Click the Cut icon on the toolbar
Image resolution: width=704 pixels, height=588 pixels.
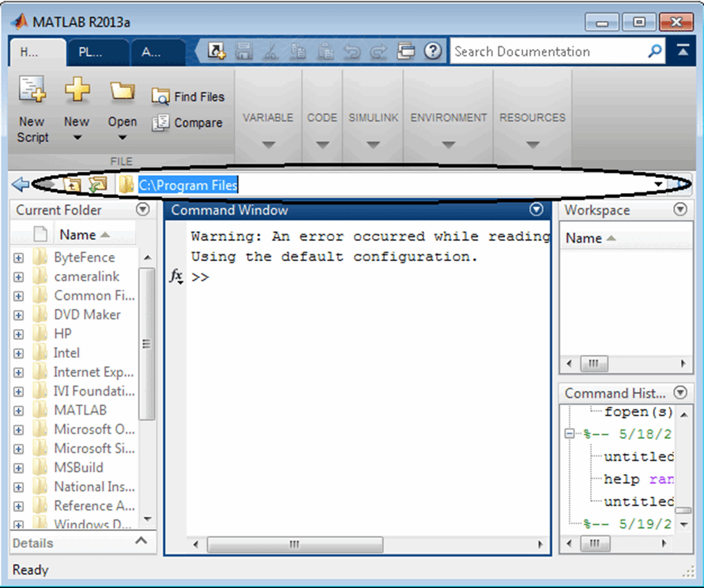click(x=271, y=51)
